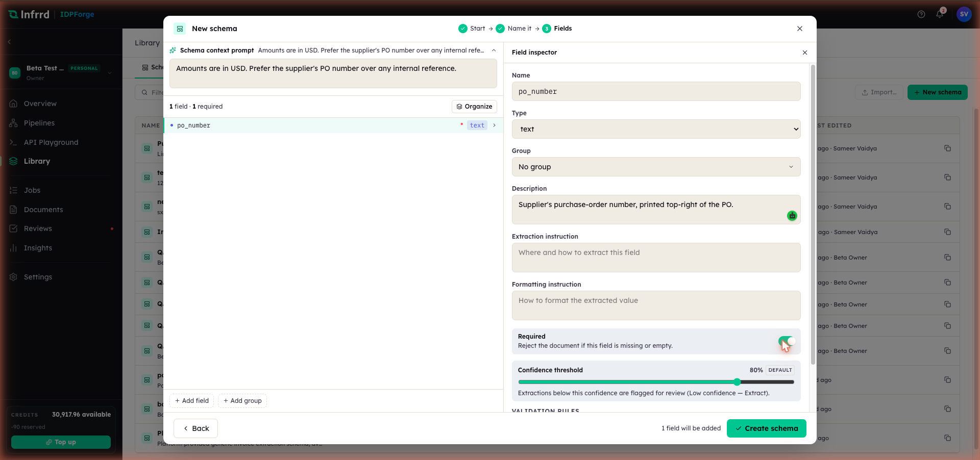Open the Group dropdown showing No group
This screenshot has height=460, width=980.
[656, 167]
